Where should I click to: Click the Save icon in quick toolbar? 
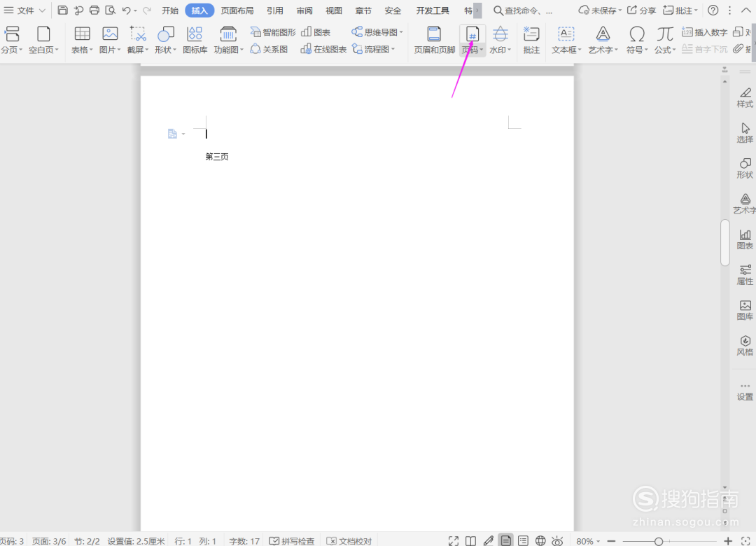(x=62, y=10)
